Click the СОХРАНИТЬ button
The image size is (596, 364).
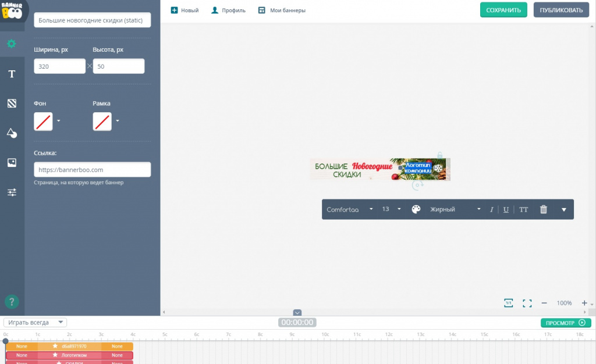503,10
